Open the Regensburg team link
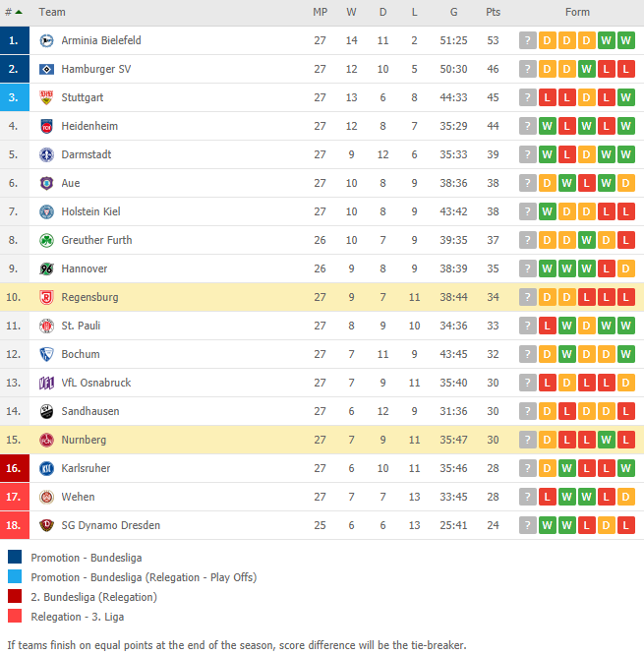 (x=89, y=297)
